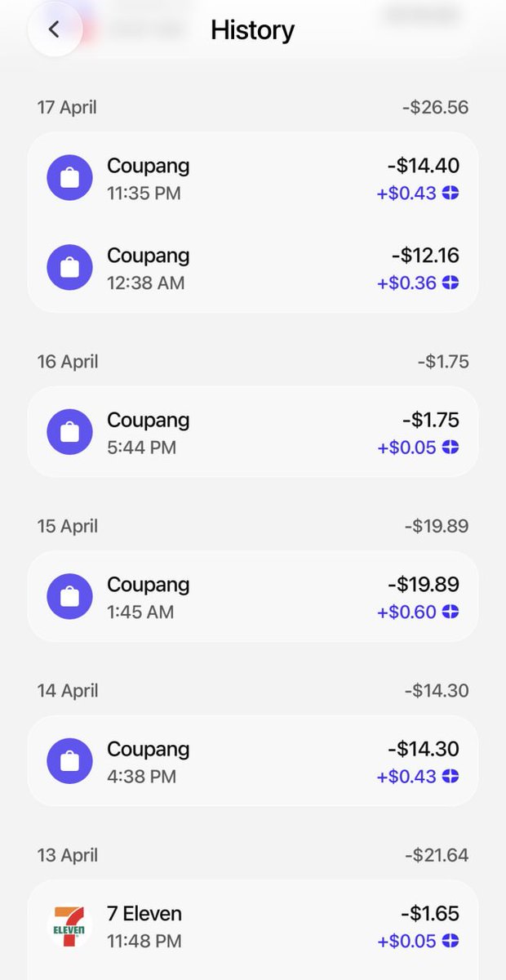Click the 13 April daily total -$21.64
The height and width of the screenshot is (980, 506).
tap(437, 855)
